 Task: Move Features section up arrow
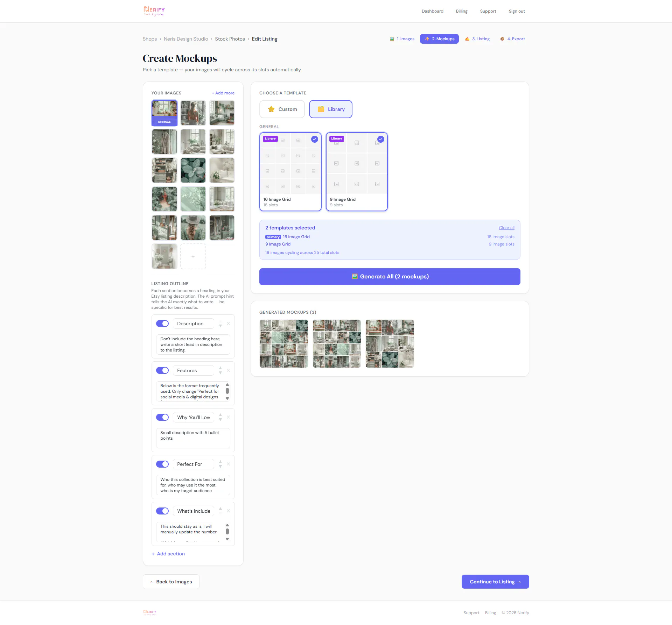pos(220,368)
